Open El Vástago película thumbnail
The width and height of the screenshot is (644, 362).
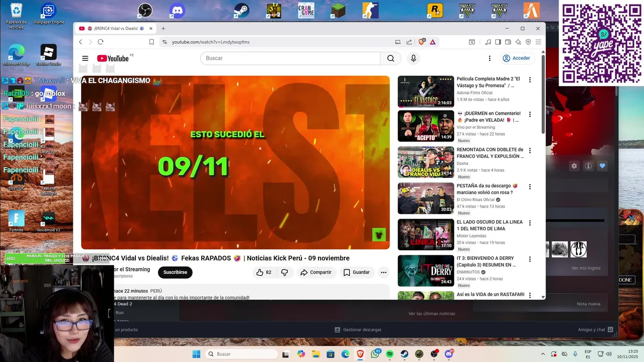point(426,92)
